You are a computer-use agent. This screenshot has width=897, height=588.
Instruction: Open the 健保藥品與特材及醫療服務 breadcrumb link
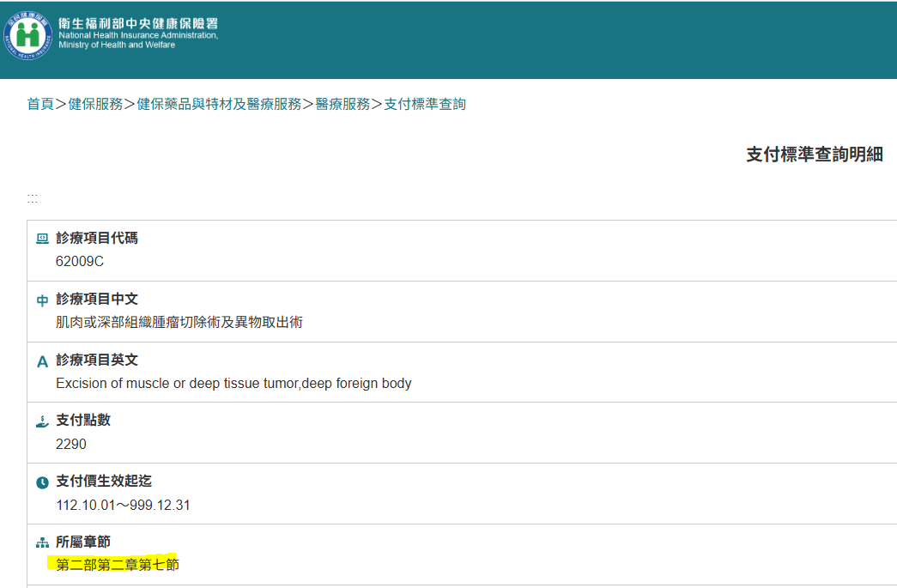point(219,104)
